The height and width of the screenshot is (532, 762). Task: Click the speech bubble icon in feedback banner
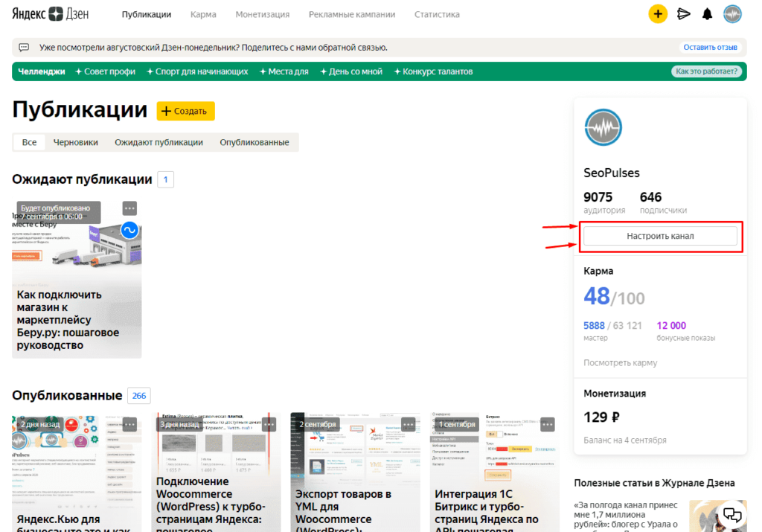[24, 48]
